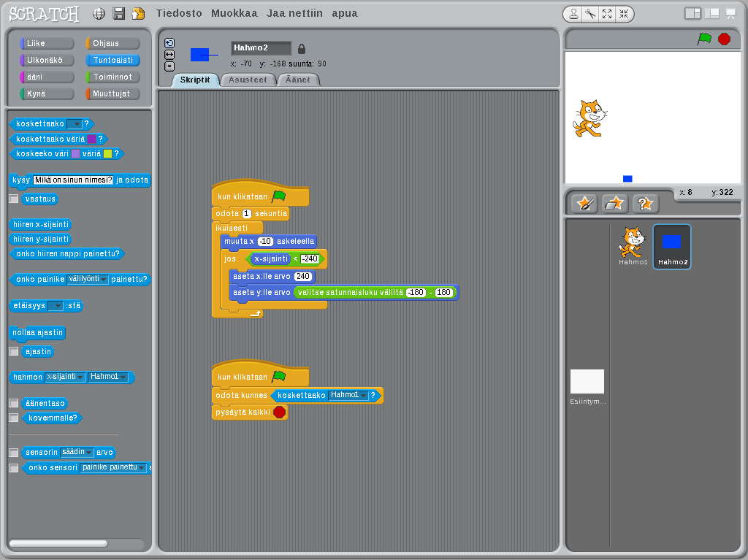Check the äänentaso reporter checkbox
Screen dimensions: 748x560
[14, 403]
